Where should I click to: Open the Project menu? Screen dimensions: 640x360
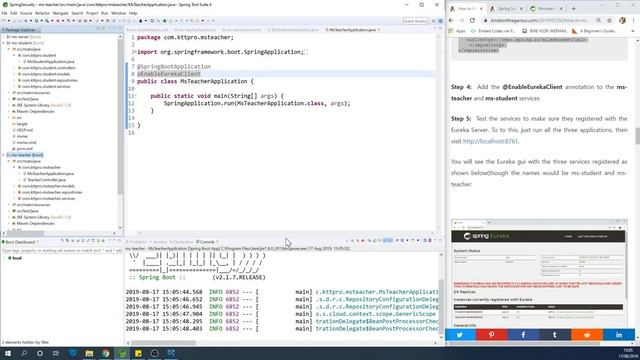coord(92,13)
